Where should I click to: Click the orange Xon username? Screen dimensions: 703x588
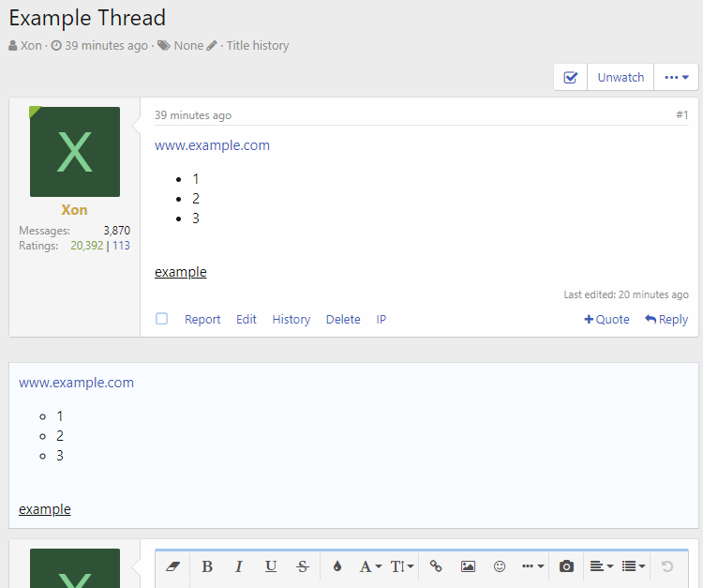74,210
